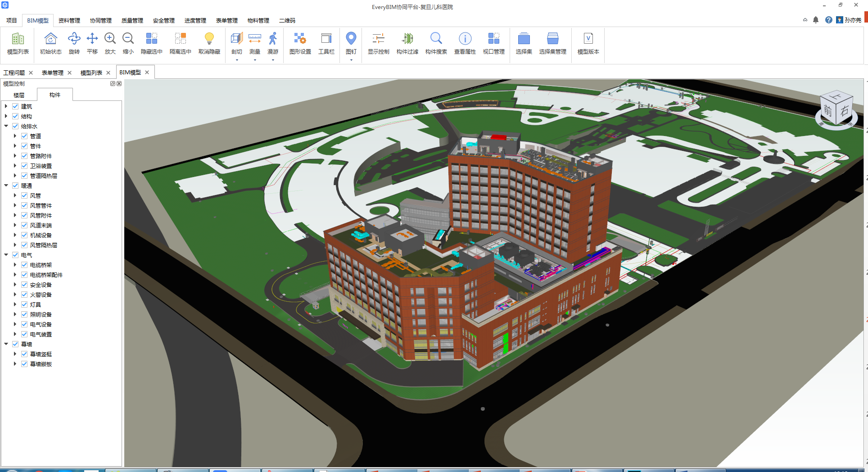Select the 火警设备 tree item
The image size is (868, 472).
point(41,295)
